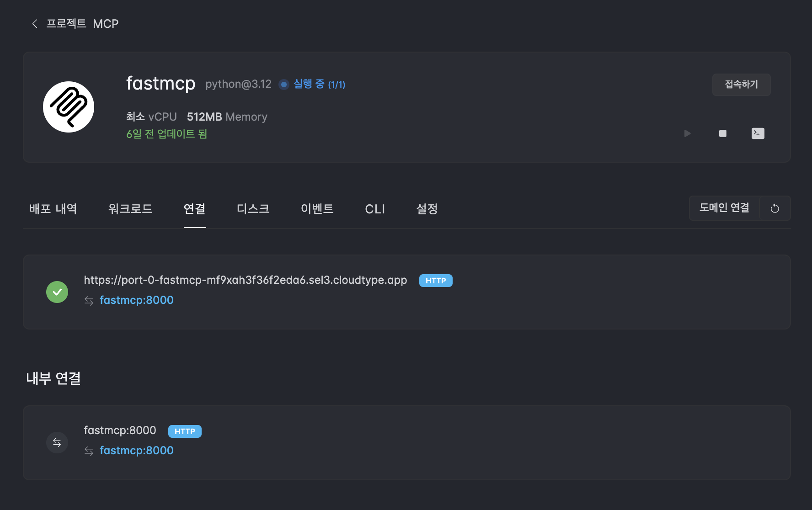Viewport: 812px width, 510px height.
Task: Click the 내부 연결 heading
Action: 53,378
